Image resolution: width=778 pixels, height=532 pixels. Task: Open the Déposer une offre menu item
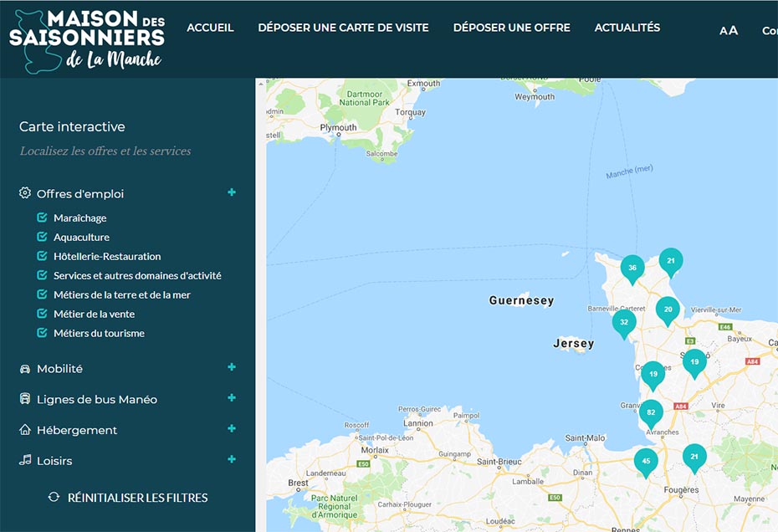(x=511, y=28)
